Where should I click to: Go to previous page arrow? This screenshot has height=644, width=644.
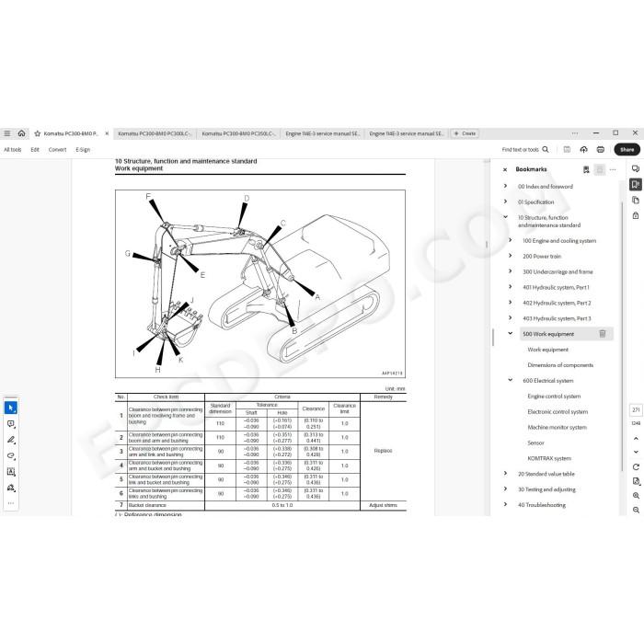[x=636, y=439]
